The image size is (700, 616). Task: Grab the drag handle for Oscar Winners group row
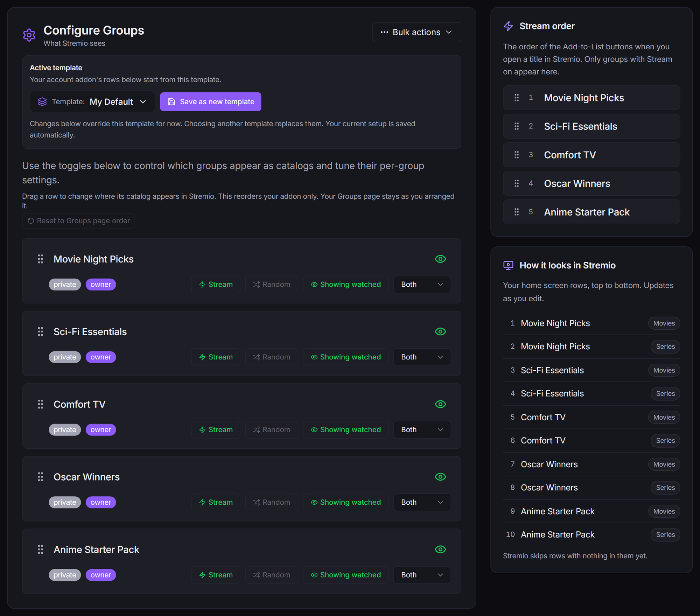41,477
